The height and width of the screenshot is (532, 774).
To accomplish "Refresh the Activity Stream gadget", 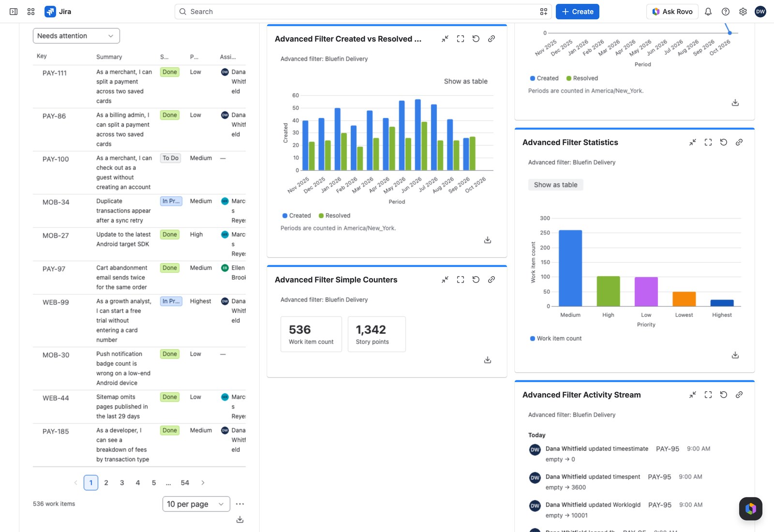I will pyautogui.click(x=724, y=395).
